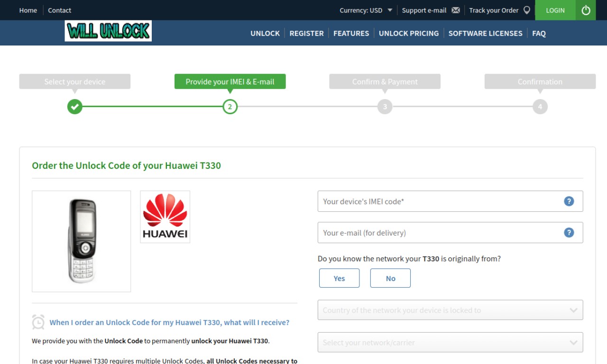Image resolution: width=607 pixels, height=364 pixels.
Task: Choose Yes for knowing the network
Action: 339,278
